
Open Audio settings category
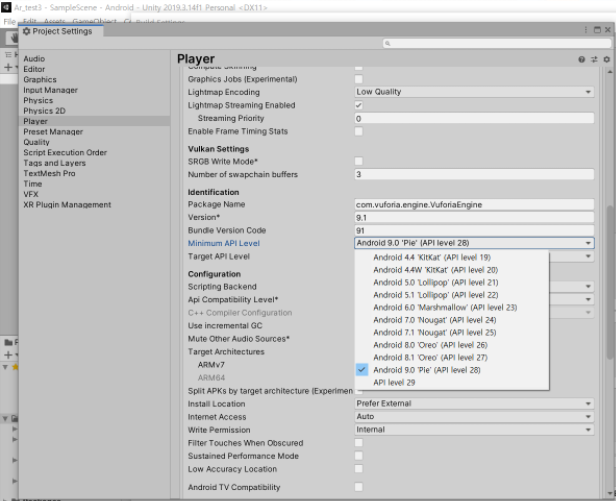[x=34, y=59]
